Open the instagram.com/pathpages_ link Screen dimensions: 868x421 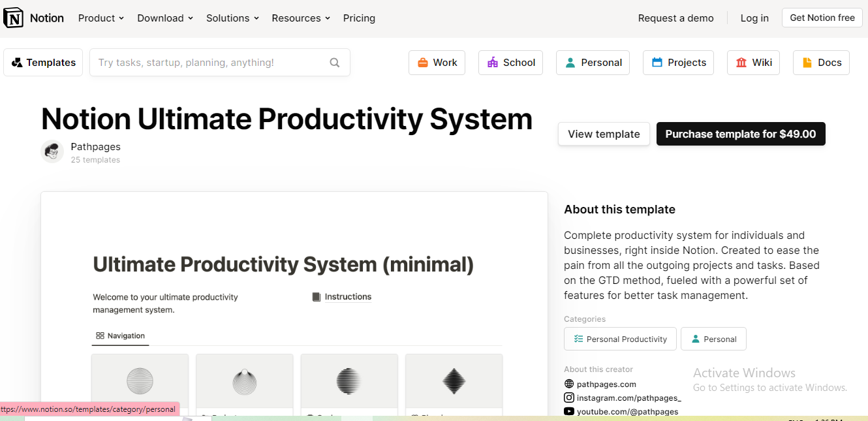629,398
